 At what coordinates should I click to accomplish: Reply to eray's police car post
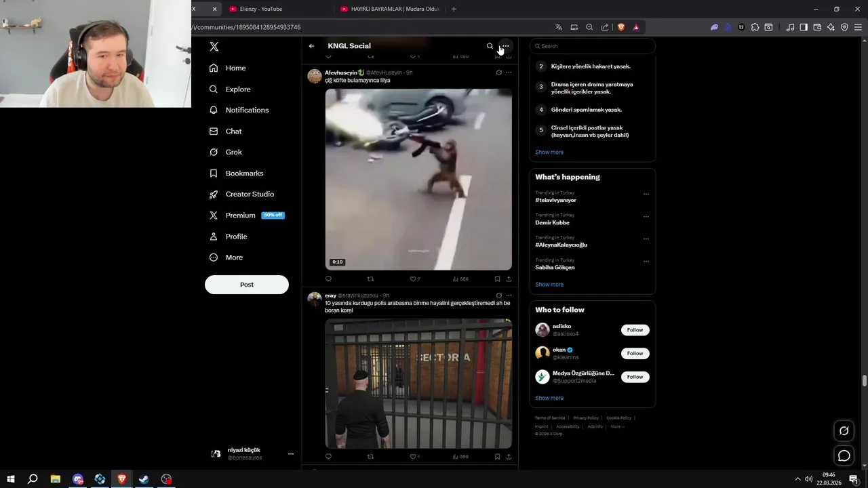pos(328,456)
